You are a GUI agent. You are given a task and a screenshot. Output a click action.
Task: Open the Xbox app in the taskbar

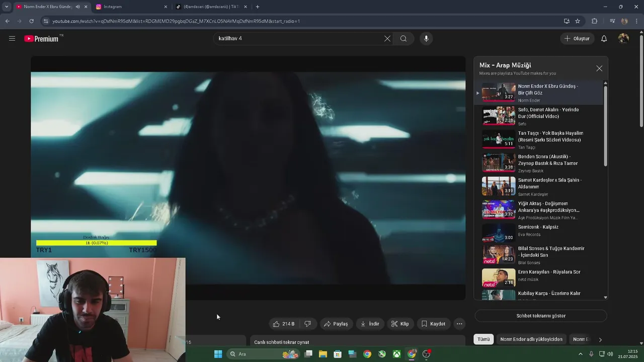[397, 354]
